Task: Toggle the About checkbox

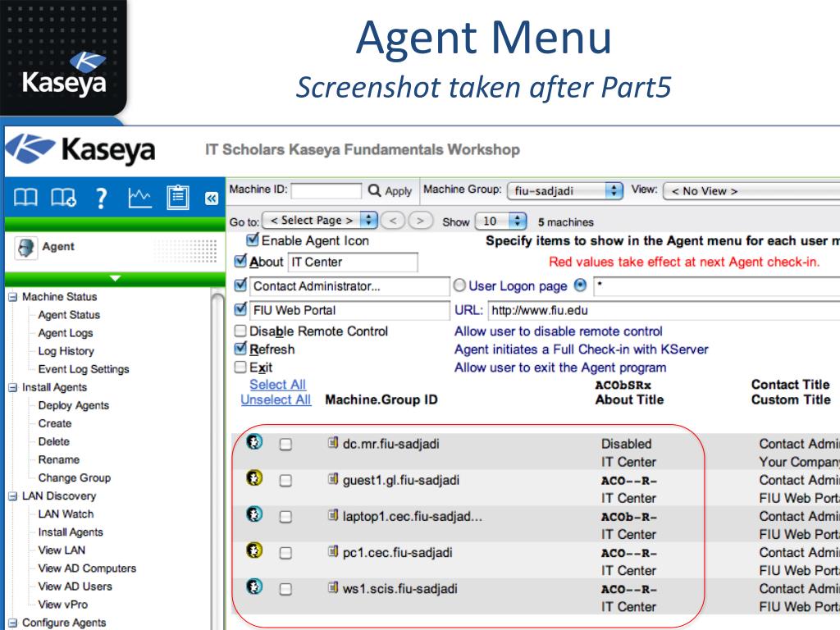Action: coord(241,261)
